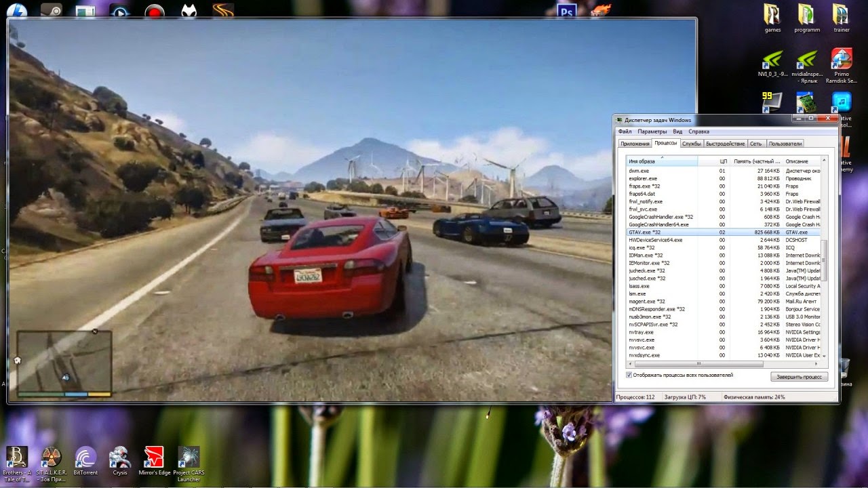The height and width of the screenshot is (488, 868).
Task: Sort by the Память (частный) column header
Action: pos(756,161)
